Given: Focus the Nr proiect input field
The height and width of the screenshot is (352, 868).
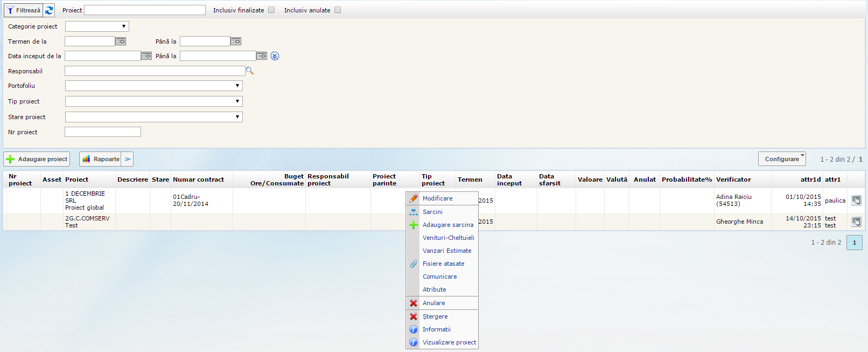Looking at the screenshot, I should [x=103, y=132].
